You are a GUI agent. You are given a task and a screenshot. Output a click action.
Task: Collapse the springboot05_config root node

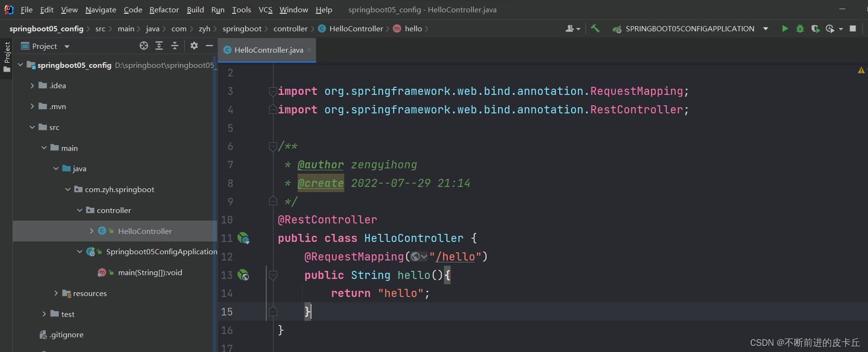(x=20, y=65)
